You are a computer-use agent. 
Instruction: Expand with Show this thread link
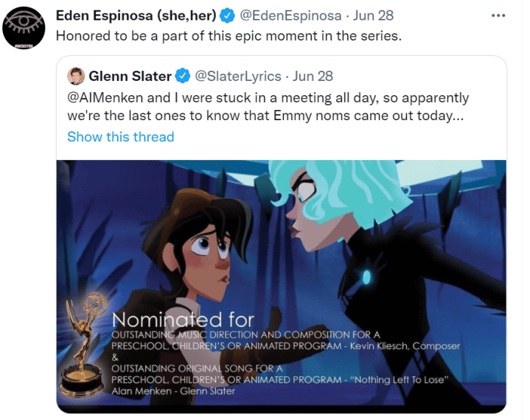coord(121,136)
